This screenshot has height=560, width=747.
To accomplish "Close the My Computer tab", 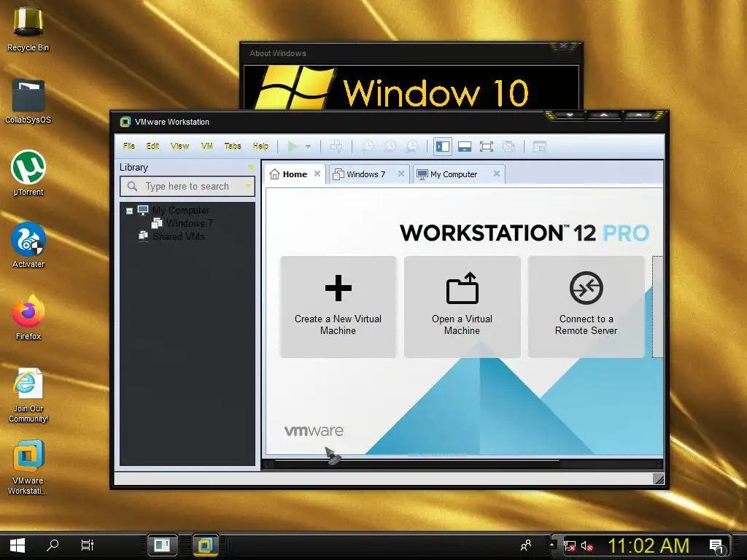I will [496, 174].
